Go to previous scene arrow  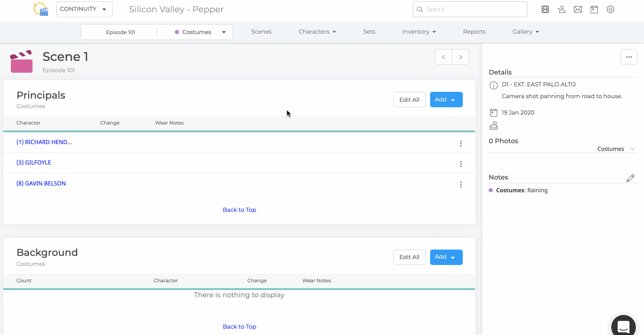[x=444, y=57]
